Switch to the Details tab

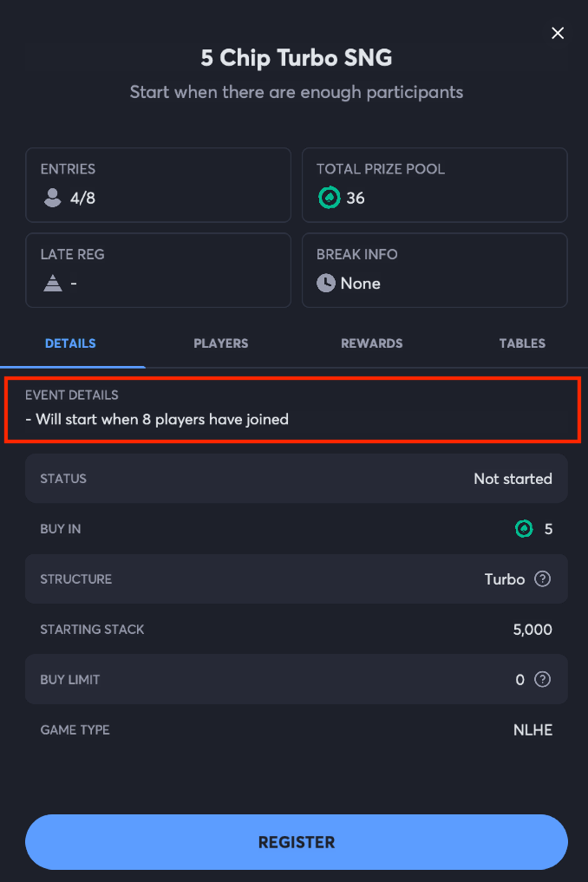[x=70, y=343]
